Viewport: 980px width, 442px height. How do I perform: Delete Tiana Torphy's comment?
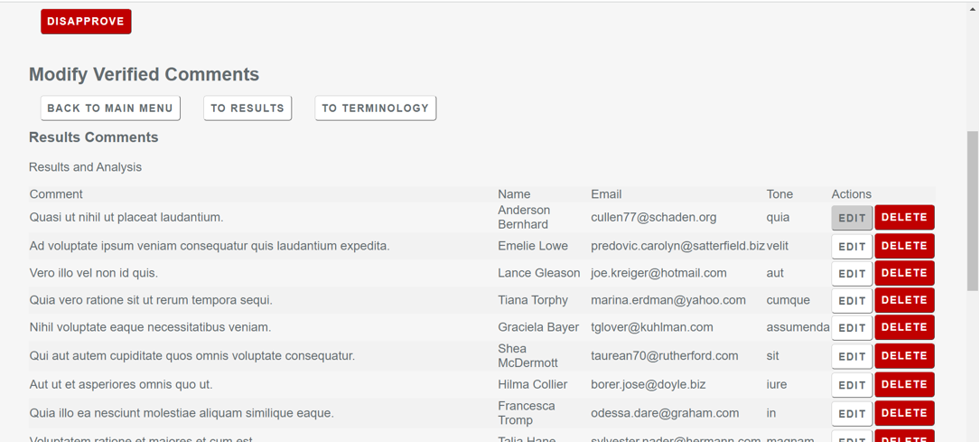[904, 300]
